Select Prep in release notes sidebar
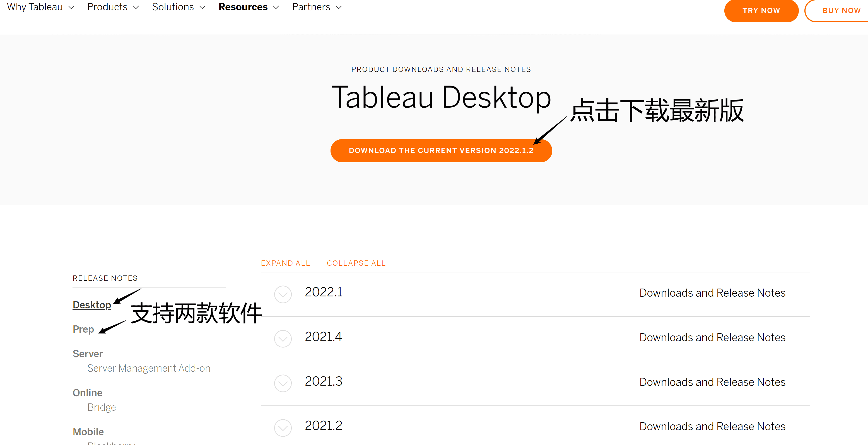The height and width of the screenshot is (445, 868). pos(83,329)
